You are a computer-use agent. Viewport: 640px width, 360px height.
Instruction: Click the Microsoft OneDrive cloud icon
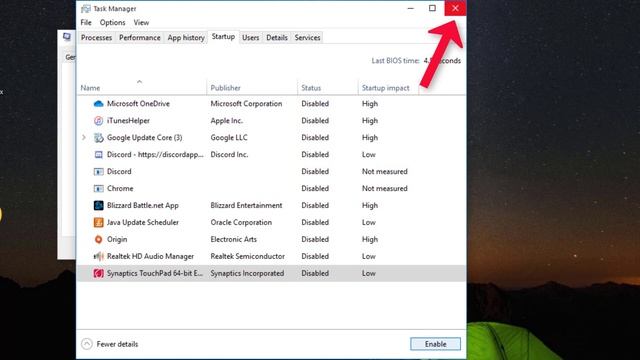[x=98, y=104]
